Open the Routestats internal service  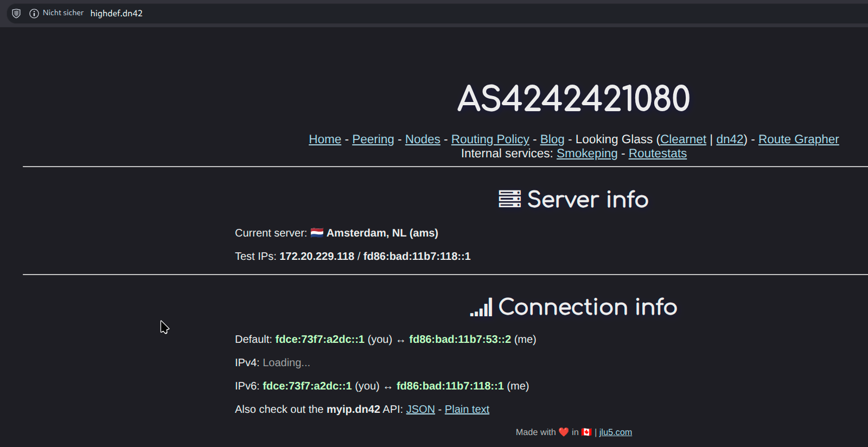point(657,154)
